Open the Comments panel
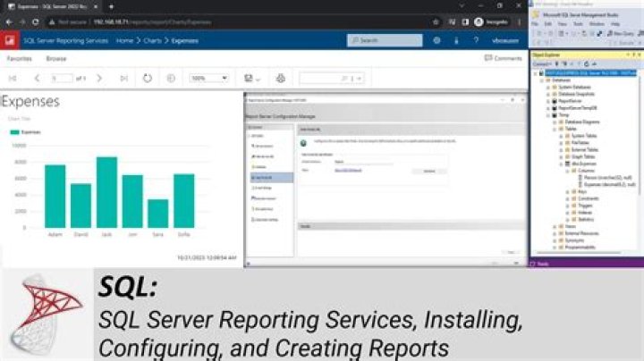Viewport: 644px width, 361px height. pos(503,58)
